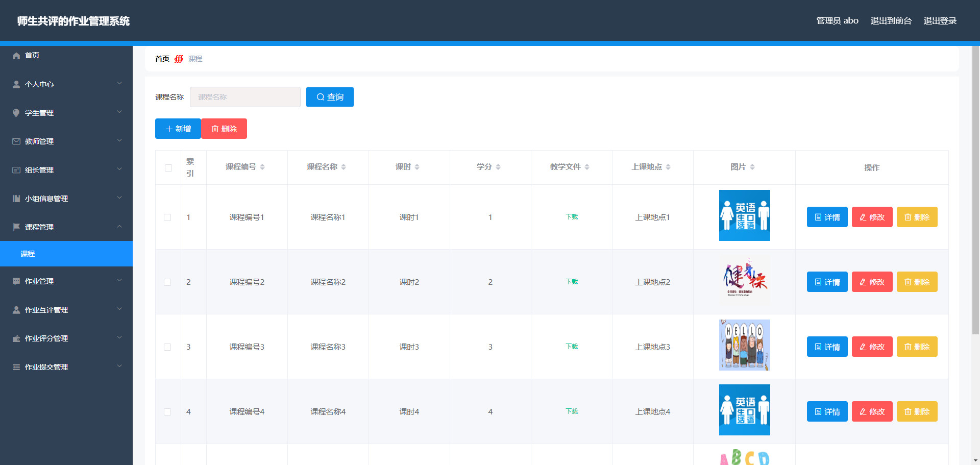Click the vertical page scrollbar

(x=975, y=190)
